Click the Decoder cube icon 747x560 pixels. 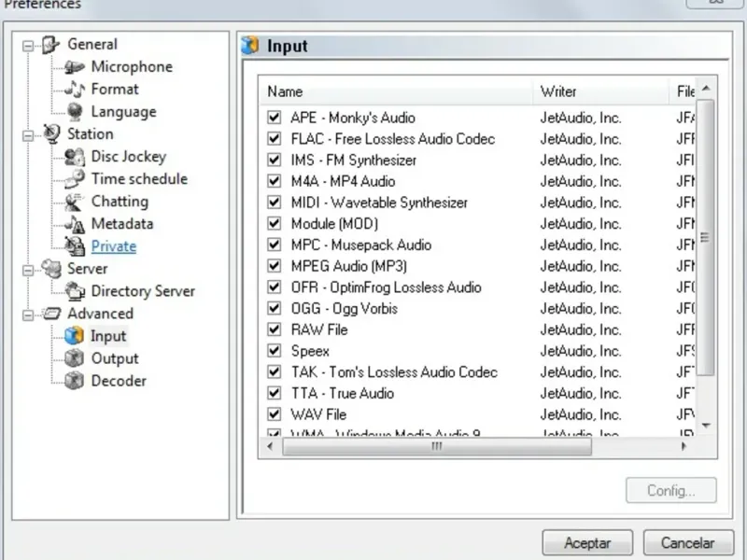[75, 381]
